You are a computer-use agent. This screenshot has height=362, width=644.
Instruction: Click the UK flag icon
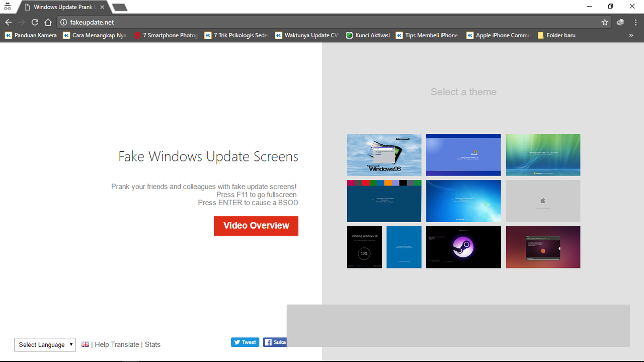86,344
